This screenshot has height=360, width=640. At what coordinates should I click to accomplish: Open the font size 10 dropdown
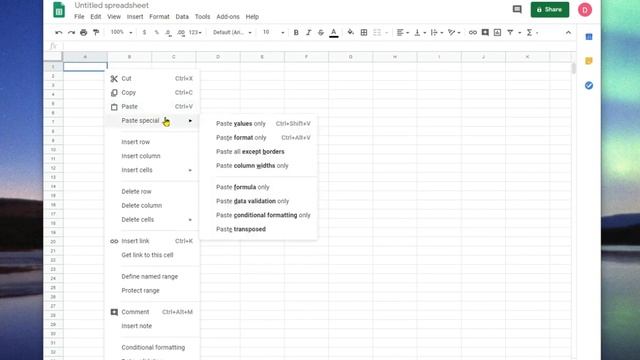click(x=273, y=32)
